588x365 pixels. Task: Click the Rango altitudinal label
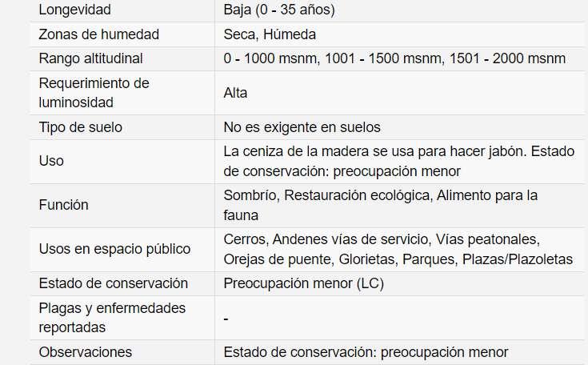(x=90, y=58)
